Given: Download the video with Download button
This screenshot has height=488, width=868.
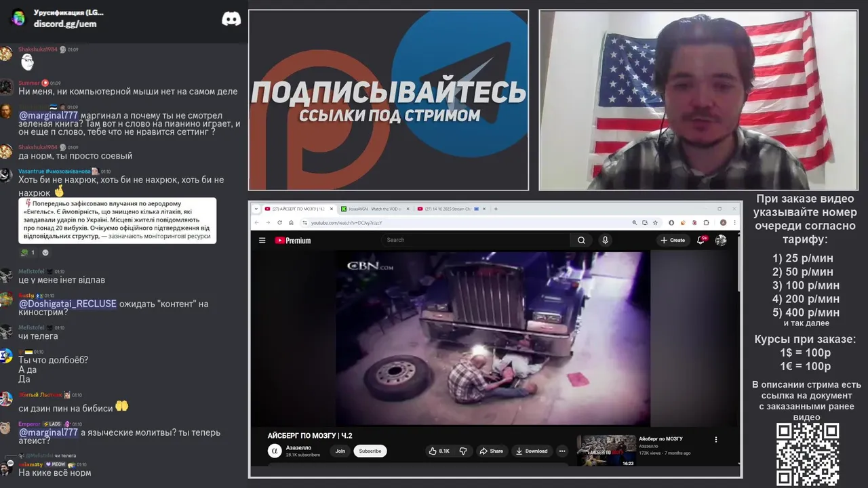Looking at the screenshot, I should [x=531, y=451].
